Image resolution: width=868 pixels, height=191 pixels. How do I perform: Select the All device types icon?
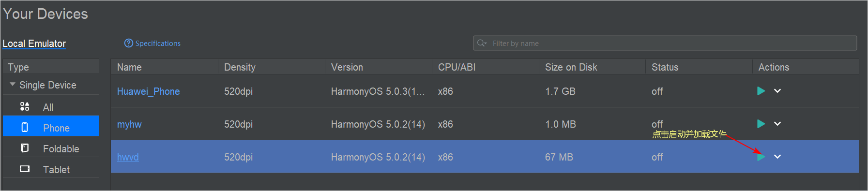tap(25, 106)
